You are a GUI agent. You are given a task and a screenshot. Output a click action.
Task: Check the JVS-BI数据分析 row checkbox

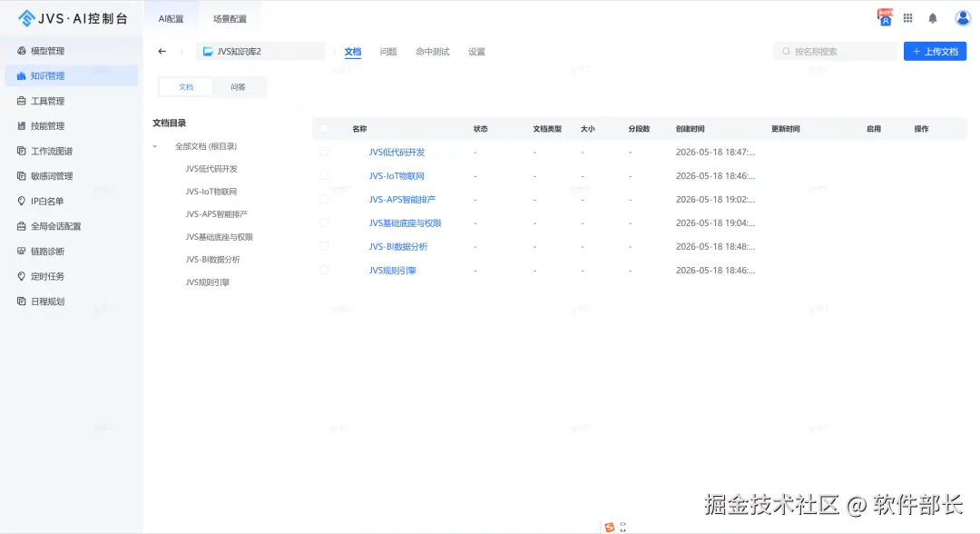click(324, 246)
